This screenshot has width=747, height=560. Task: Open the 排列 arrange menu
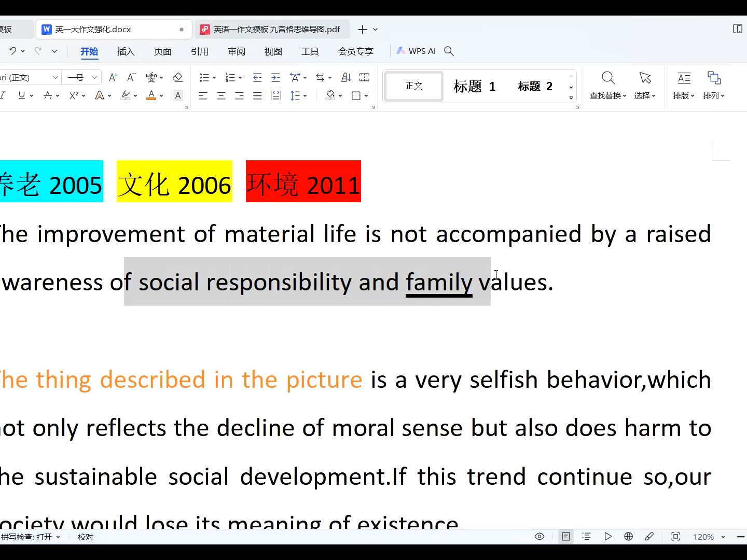[x=714, y=86]
